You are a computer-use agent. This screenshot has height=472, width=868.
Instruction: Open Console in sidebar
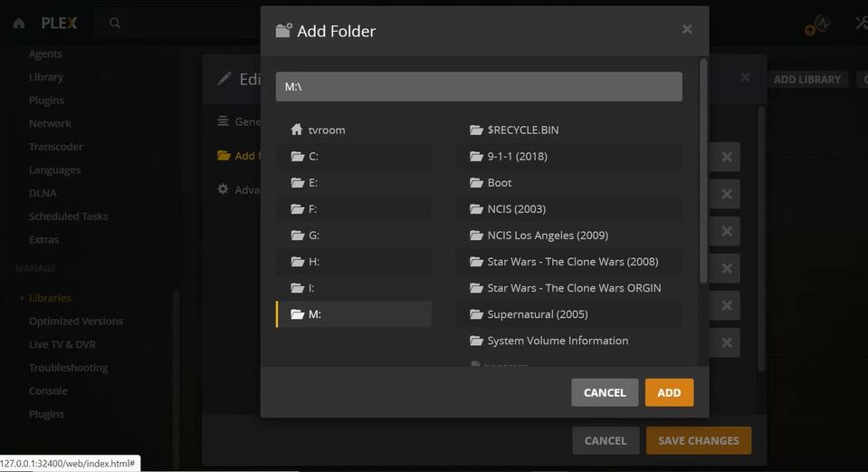[48, 391]
